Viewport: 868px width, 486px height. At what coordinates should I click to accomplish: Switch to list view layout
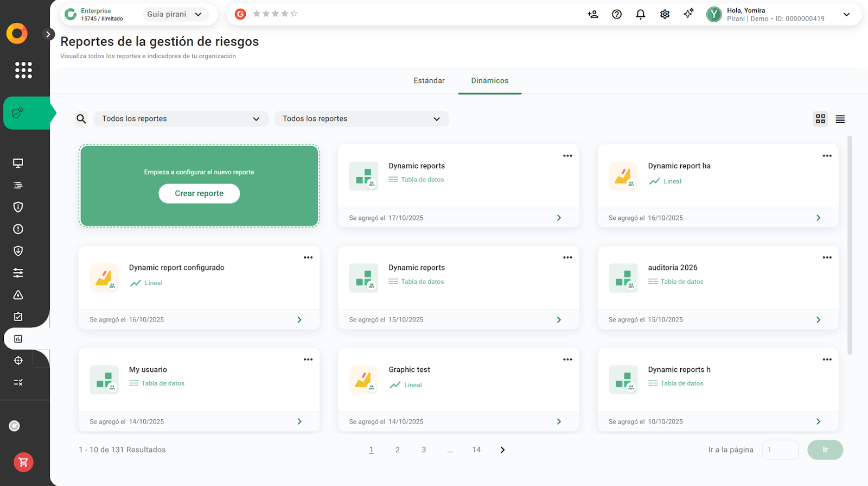click(840, 119)
